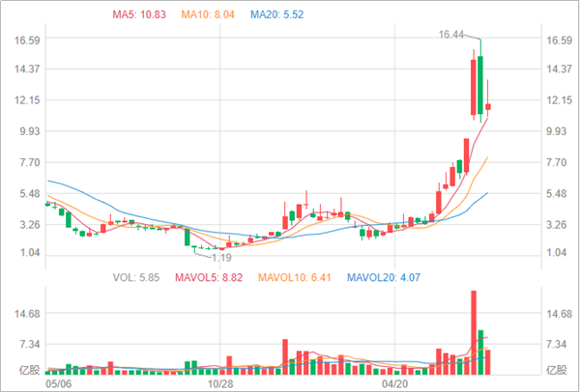Click the 1.04 label on left price axis
The width and height of the screenshot is (580, 392).
tap(29, 252)
